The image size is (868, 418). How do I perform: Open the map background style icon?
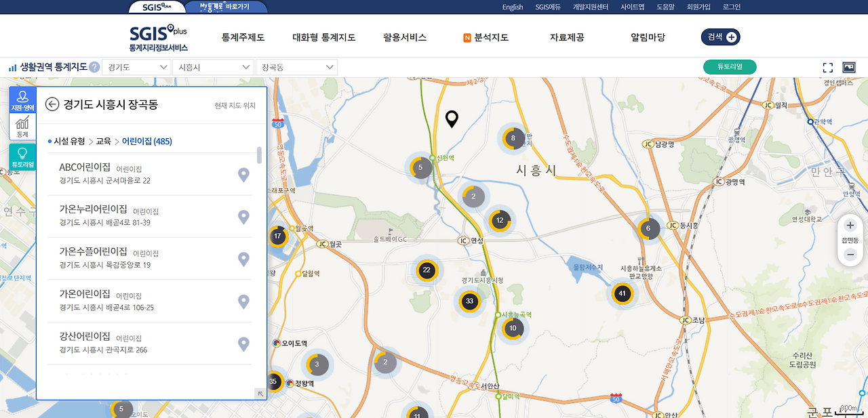[850, 67]
